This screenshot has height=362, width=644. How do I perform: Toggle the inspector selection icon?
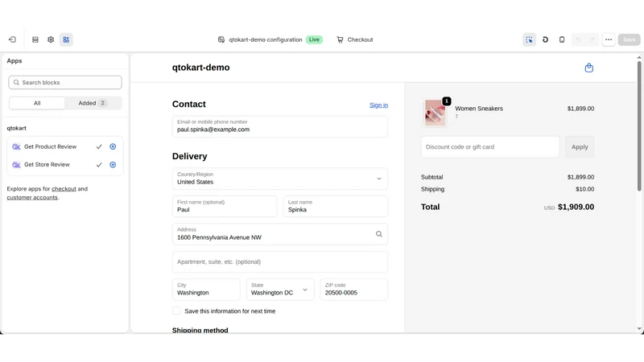point(529,39)
